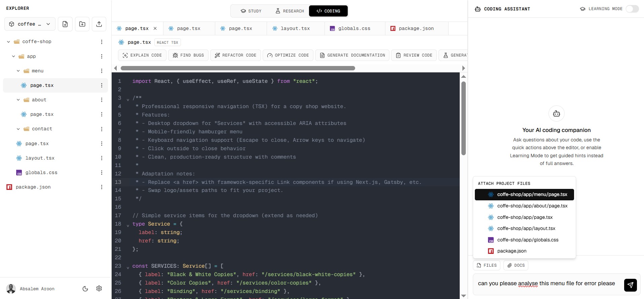This screenshot has height=299, width=644.
Task: Fold the Service type at line 18
Action: [128, 226]
